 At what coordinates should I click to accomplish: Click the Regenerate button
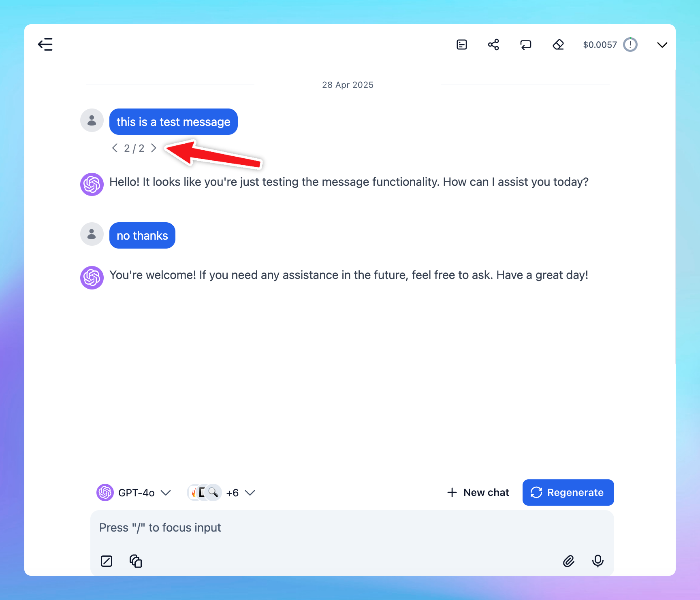point(568,493)
